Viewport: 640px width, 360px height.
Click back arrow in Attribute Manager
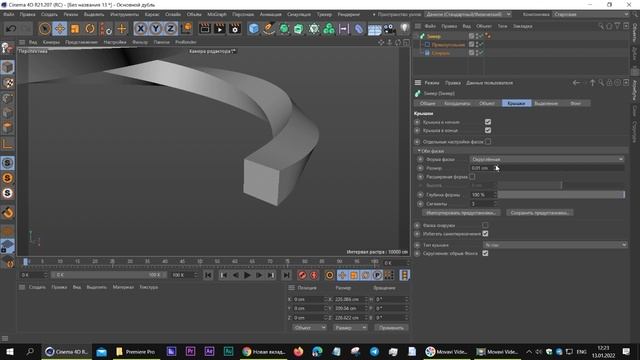tap(576, 83)
